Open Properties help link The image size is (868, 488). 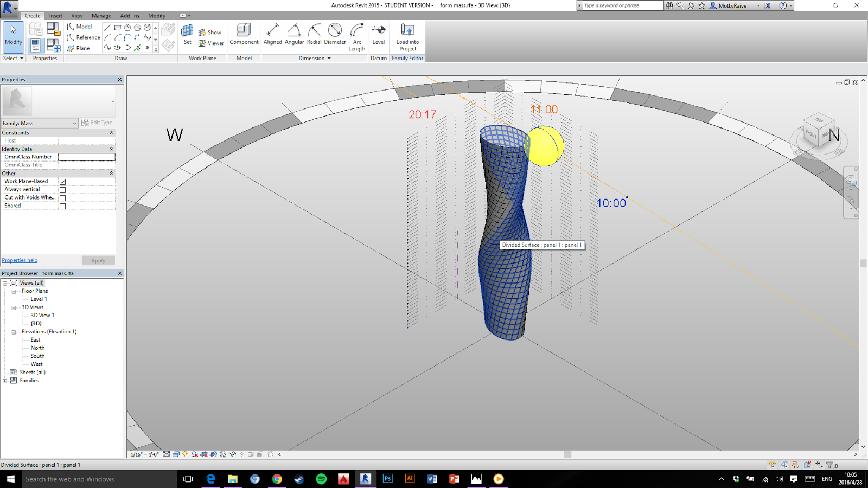(x=19, y=260)
